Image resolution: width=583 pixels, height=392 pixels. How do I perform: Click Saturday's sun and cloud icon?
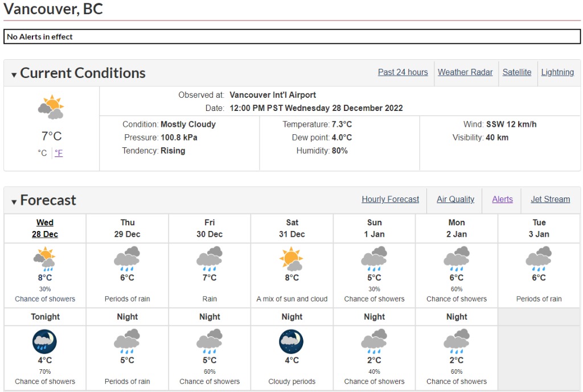tap(291, 259)
